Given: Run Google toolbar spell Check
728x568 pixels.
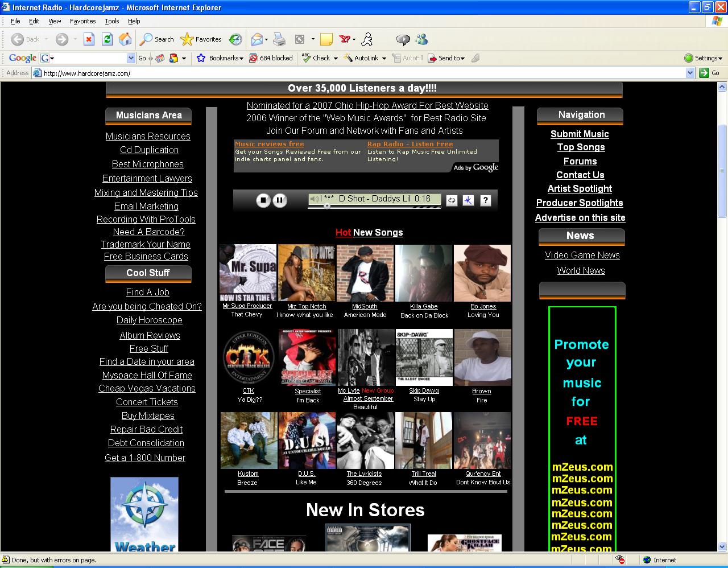Looking at the screenshot, I should coord(316,58).
